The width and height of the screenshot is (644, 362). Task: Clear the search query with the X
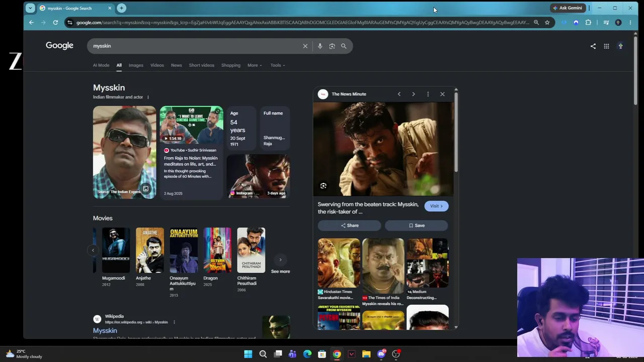click(305, 46)
